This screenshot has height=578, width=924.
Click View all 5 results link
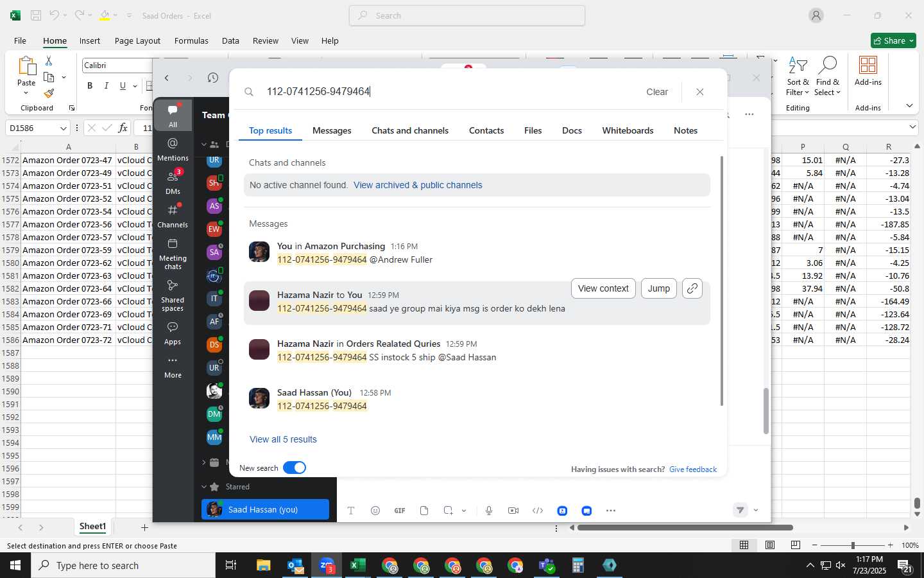tap(283, 439)
